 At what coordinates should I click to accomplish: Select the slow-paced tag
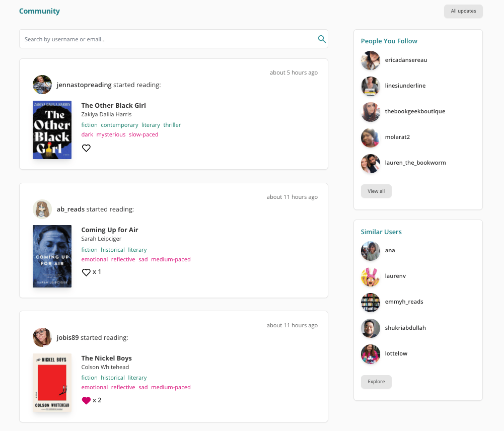coord(143,134)
